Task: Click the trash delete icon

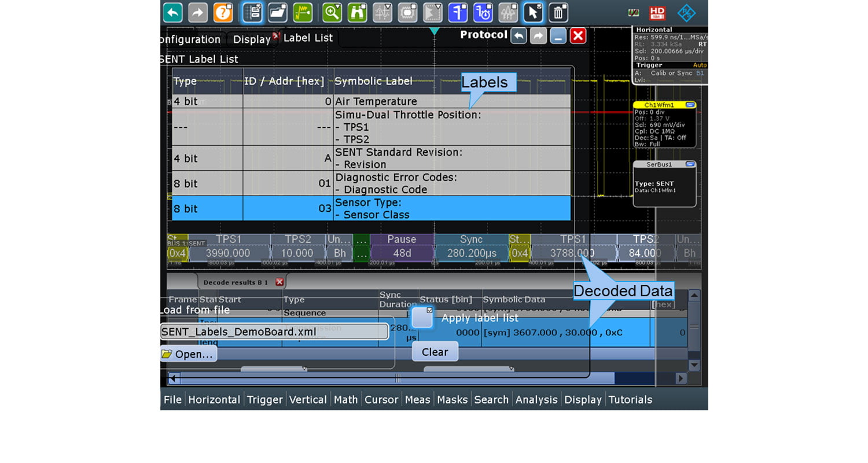Action: tap(558, 12)
